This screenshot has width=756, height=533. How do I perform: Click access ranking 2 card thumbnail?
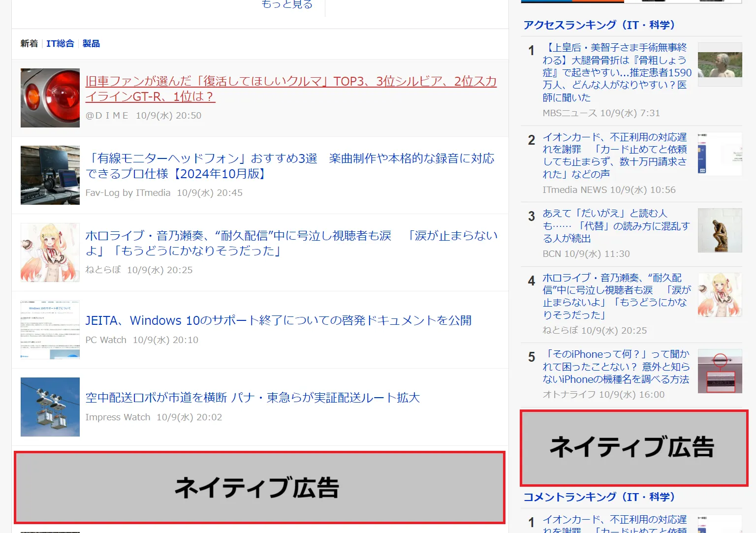point(720,154)
